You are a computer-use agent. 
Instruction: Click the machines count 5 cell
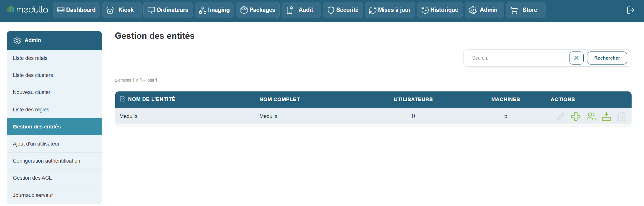point(506,116)
